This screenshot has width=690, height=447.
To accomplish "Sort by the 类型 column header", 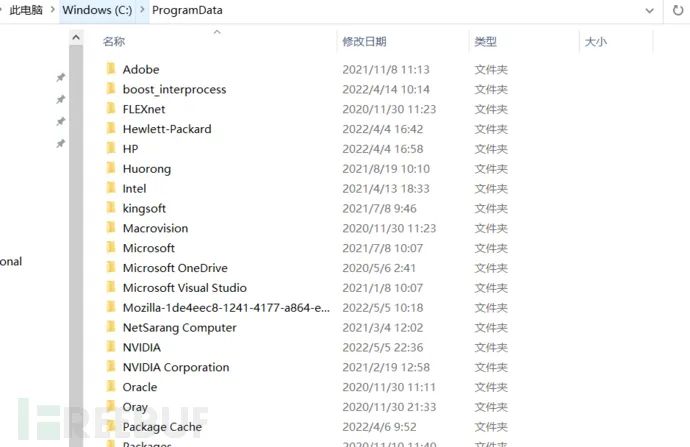I will click(x=486, y=42).
